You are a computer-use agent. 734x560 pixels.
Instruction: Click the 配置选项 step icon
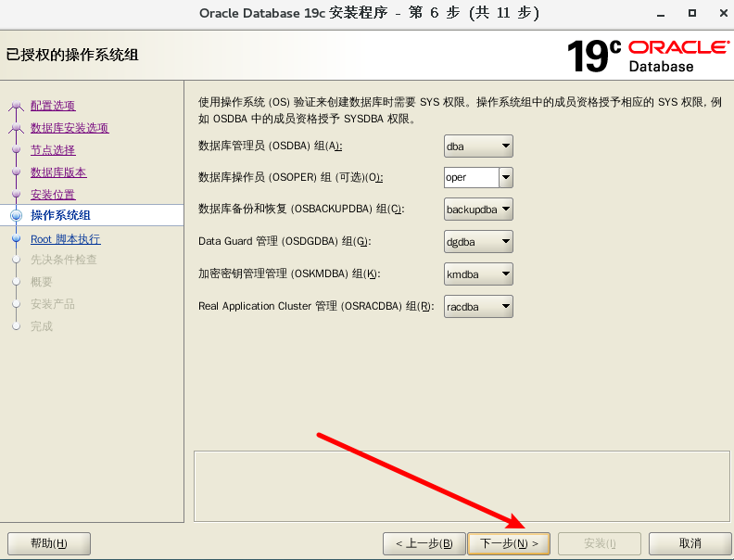coord(16,107)
